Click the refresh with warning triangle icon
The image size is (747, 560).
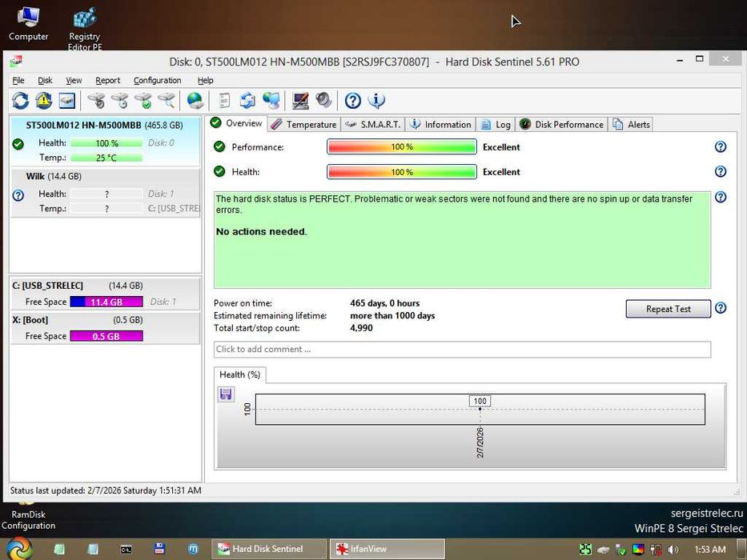(x=44, y=101)
